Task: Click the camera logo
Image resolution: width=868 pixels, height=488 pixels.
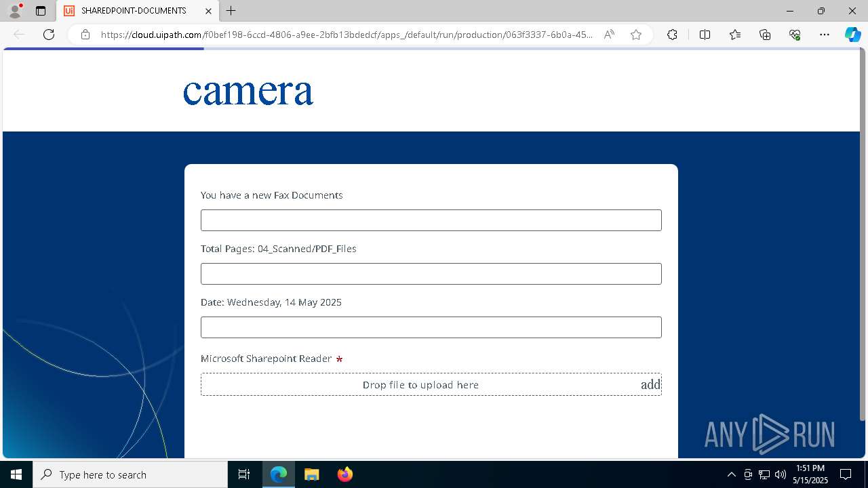Action: [x=248, y=93]
